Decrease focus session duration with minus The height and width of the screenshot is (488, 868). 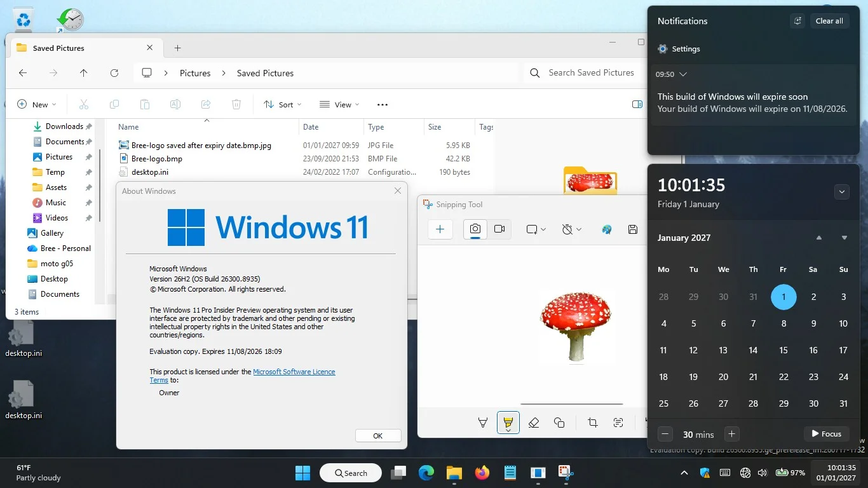coord(665,434)
